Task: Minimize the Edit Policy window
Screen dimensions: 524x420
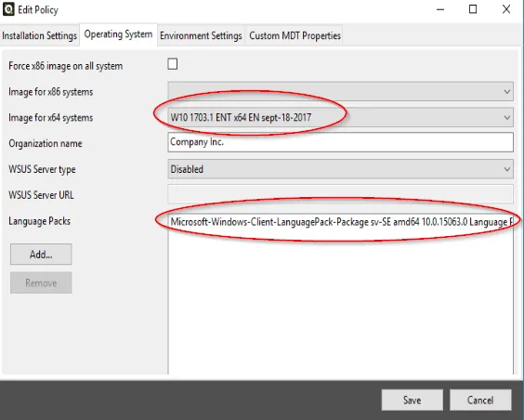Action: click(x=440, y=9)
